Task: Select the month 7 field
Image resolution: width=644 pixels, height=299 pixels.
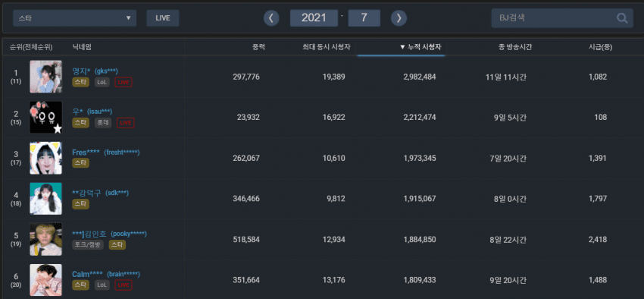Action: tap(364, 18)
